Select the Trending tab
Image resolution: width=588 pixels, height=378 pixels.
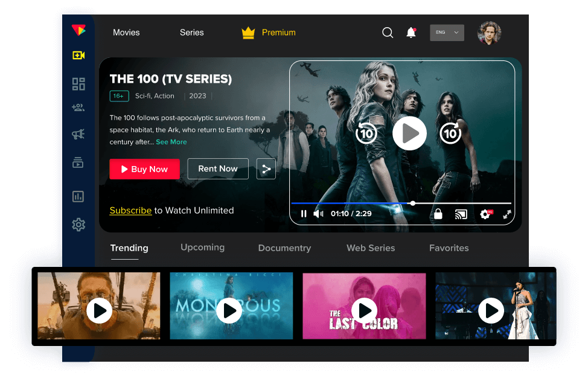coord(129,248)
